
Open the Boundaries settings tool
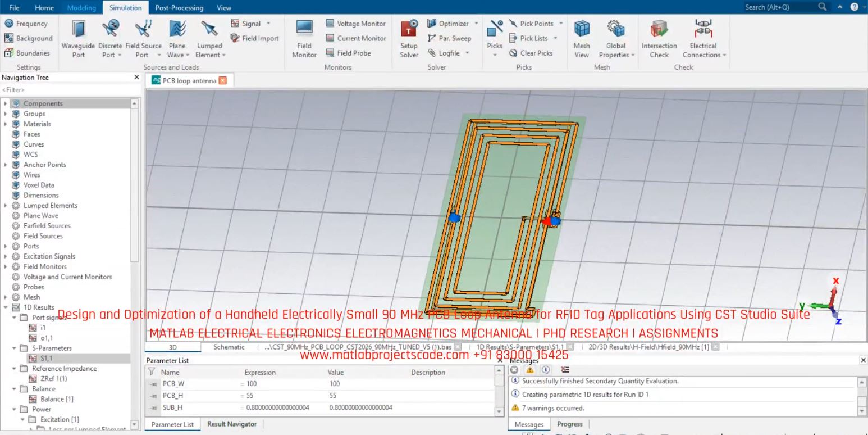[x=27, y=53]
